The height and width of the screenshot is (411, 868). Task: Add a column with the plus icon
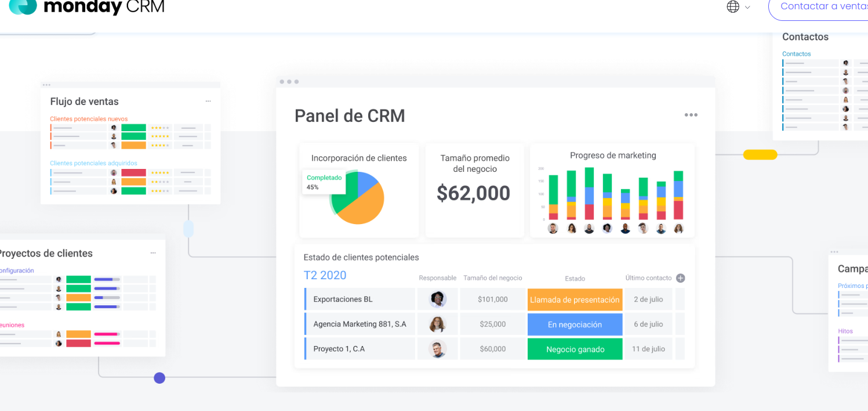[681, 278]
